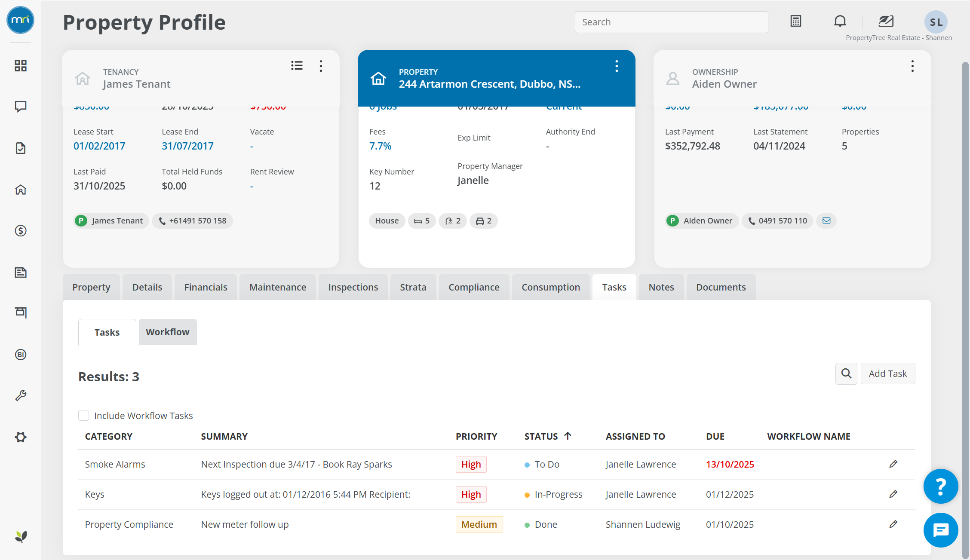970x560 pixels.
Task: Click the calculator icon in header
Action: tap(796, 21)
